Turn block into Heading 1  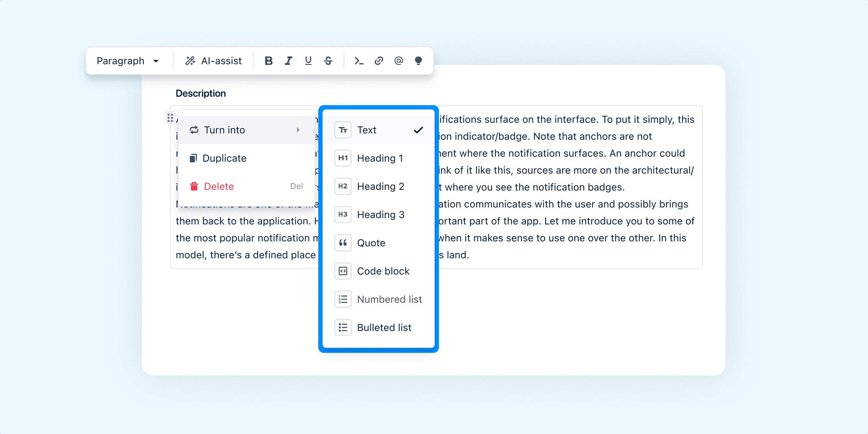pyautogui.click(x=379, y=158)
